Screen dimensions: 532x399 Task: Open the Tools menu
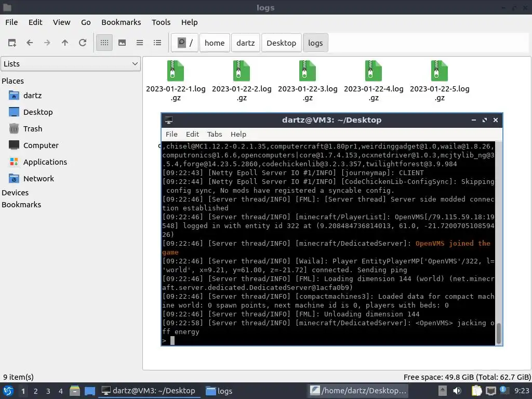(x=161, y=22)
